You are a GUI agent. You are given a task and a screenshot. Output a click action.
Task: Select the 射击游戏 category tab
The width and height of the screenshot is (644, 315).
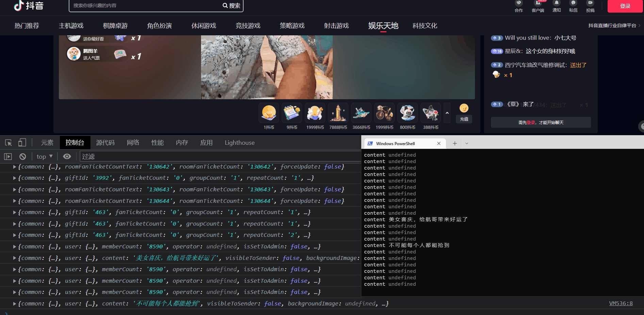336,25
